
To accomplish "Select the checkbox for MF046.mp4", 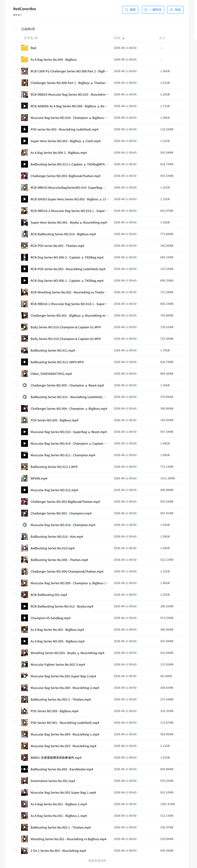I will [x=15, y=478].
